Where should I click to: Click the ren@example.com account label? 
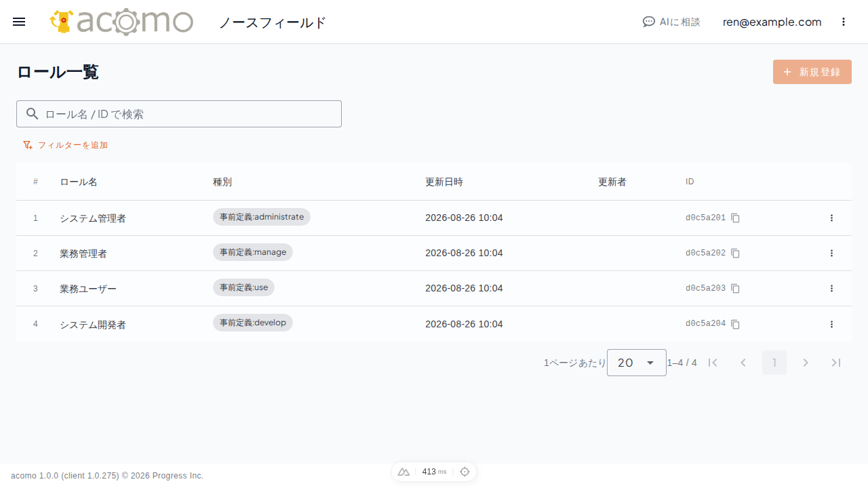tap(772, 22)
